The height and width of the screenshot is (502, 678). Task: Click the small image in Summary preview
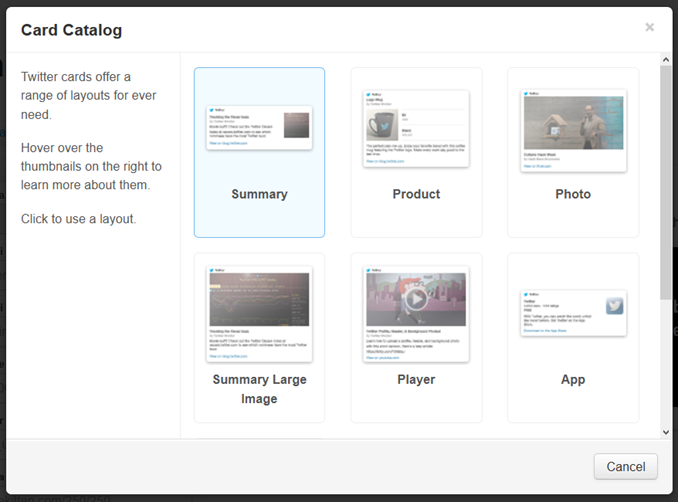tap(296, 125)
